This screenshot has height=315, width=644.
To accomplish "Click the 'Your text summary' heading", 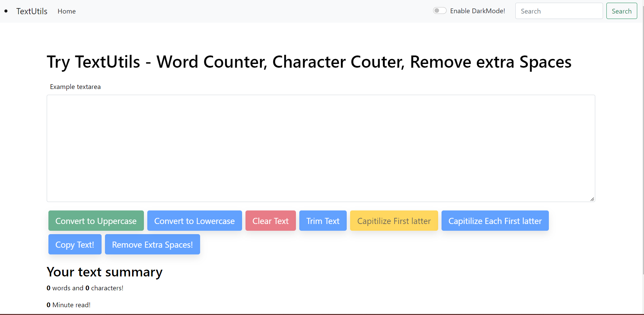I will click(x=105, y=272).
